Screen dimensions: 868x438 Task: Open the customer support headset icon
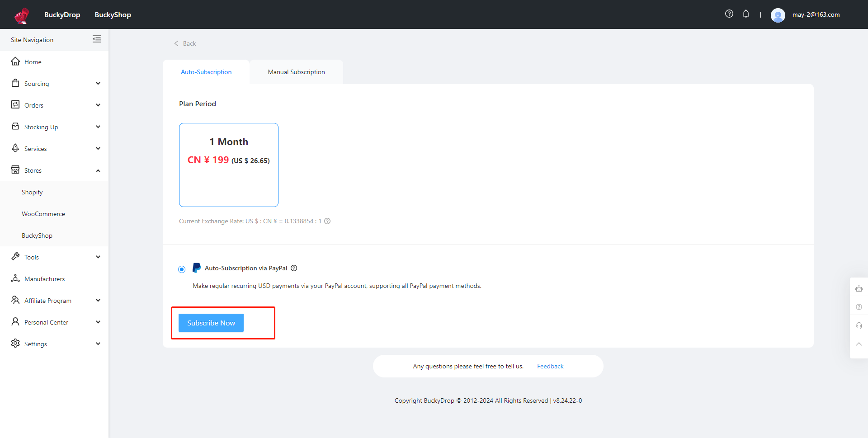859,325
